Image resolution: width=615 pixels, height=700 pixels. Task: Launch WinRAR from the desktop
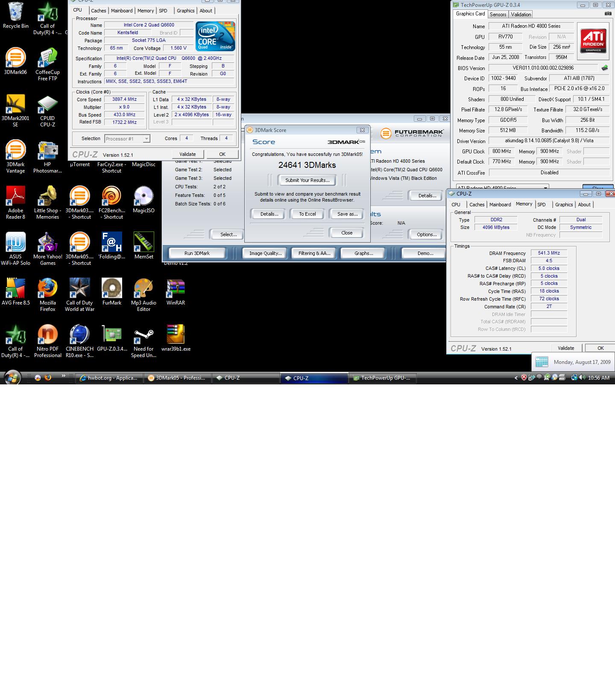coord(176,292)
